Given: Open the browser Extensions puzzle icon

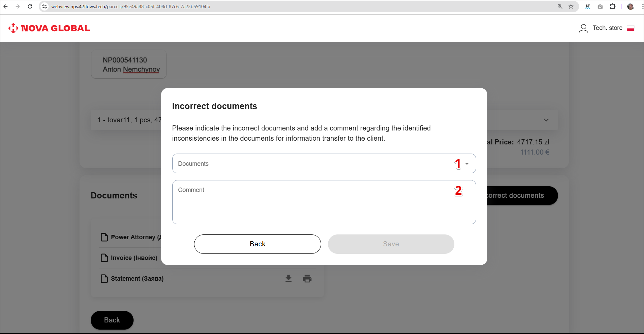Looking at the screenshot, I should click(612, 6).
